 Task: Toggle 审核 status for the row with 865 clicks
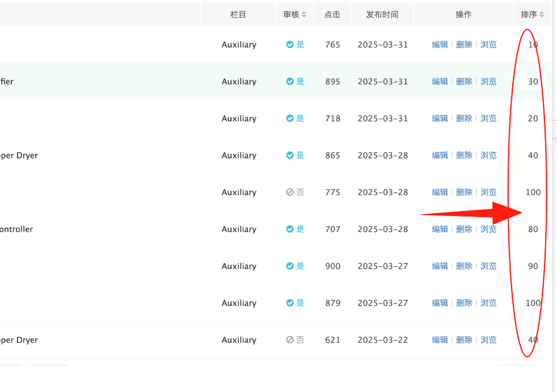[x=295, y=155]
